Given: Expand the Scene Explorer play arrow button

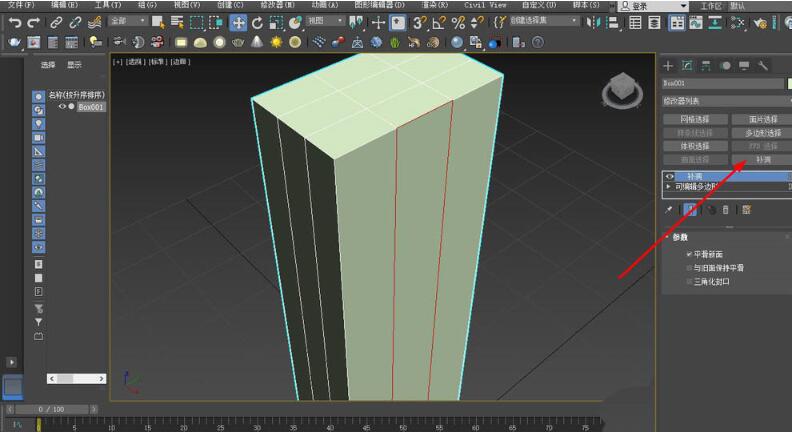Looking at the screenshot, I should pyautogui.click(x=11, y=362).
